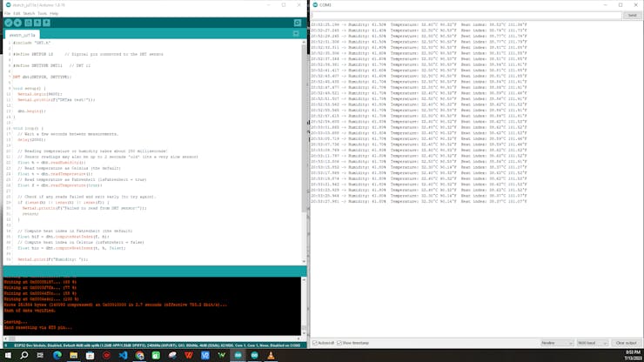Click the gray-and-red disc icon next to the green taskbar icon
The width and height of the screenshot is (644, 362).
tap(172, 355)
